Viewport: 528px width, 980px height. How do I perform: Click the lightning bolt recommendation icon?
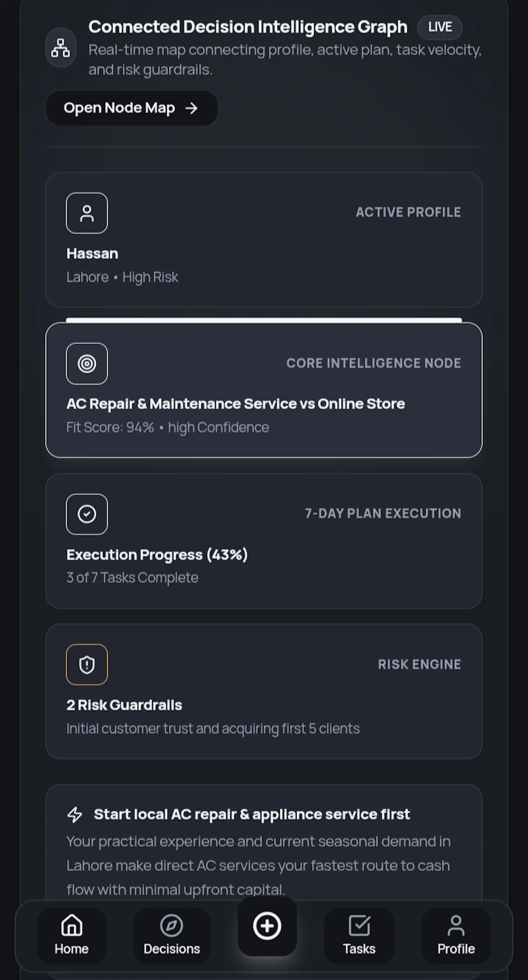click(75, 814)
